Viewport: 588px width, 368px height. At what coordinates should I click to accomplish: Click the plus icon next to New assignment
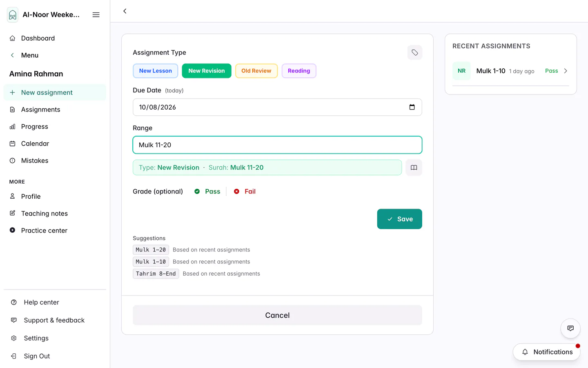click(13, 92)
